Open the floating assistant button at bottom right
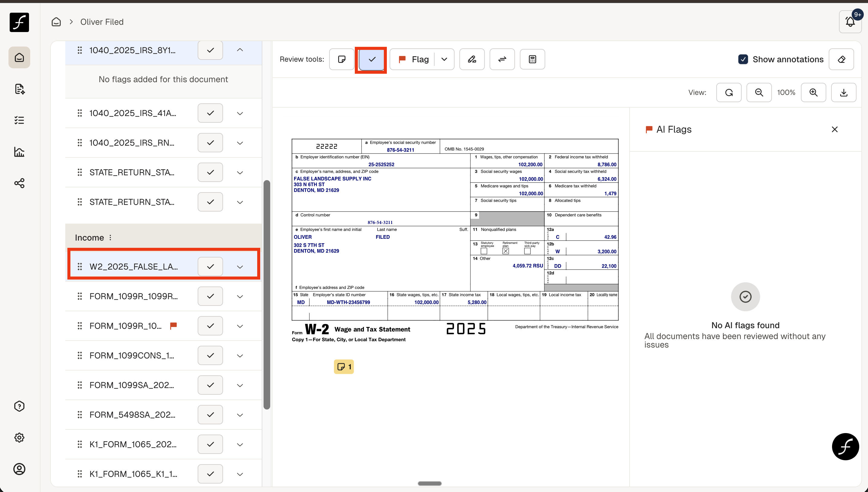The height and width of the screenshot is (492, 868). click(845, 446)
